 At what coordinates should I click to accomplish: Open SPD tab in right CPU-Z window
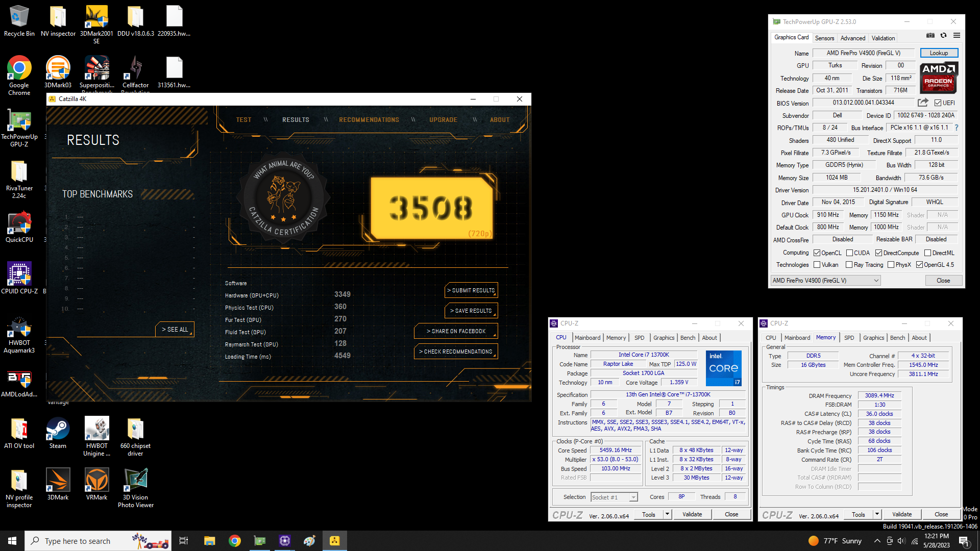click(849, 338)
